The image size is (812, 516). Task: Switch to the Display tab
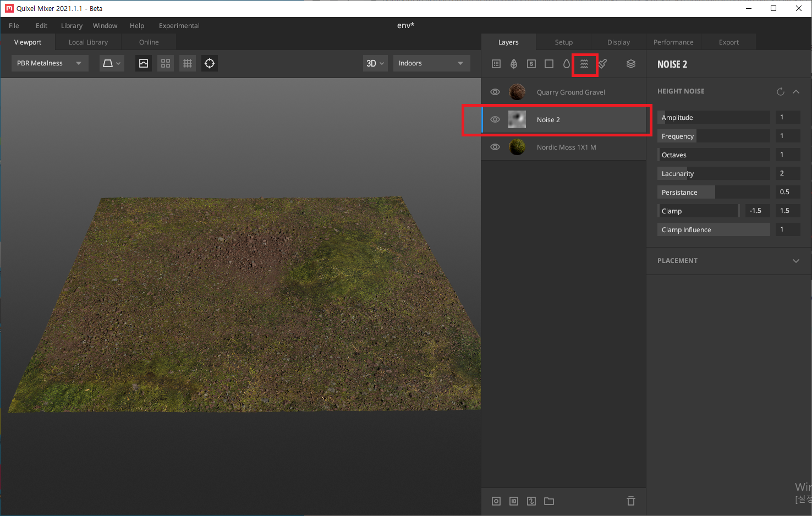(619, 42)
